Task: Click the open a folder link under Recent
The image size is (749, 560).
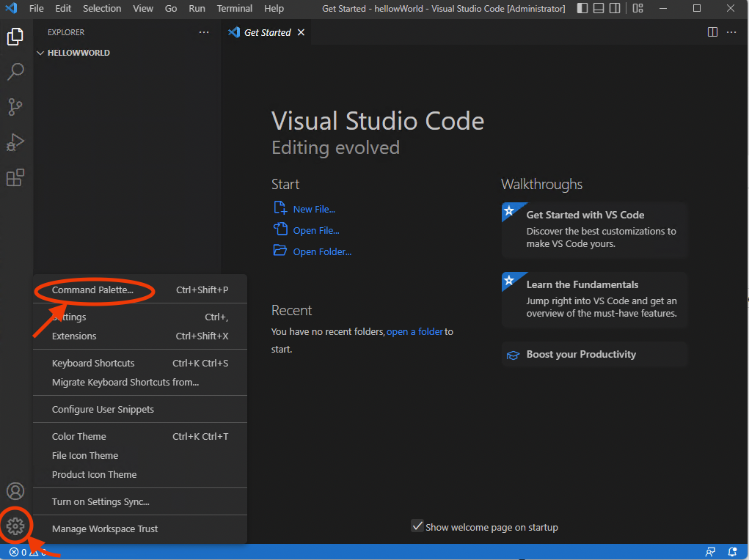Action: click(415, 331)
